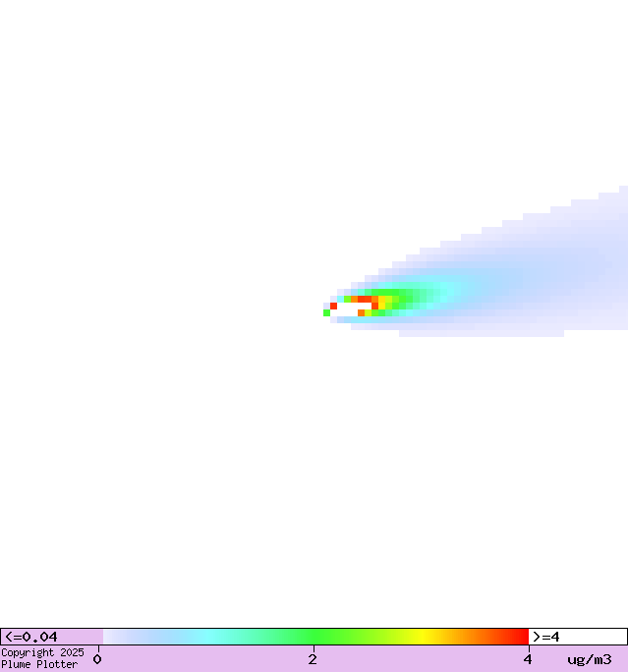Click the "2" scale tick label
The width and height of the screenshot is (628, 672).
(313, 659)
